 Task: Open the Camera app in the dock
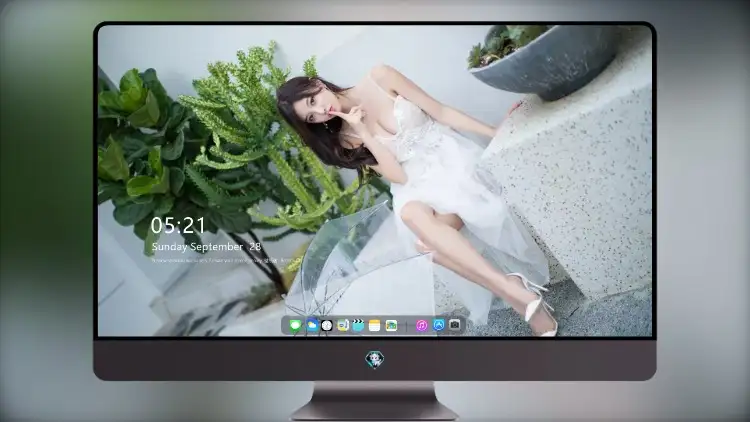coord(455,325)
